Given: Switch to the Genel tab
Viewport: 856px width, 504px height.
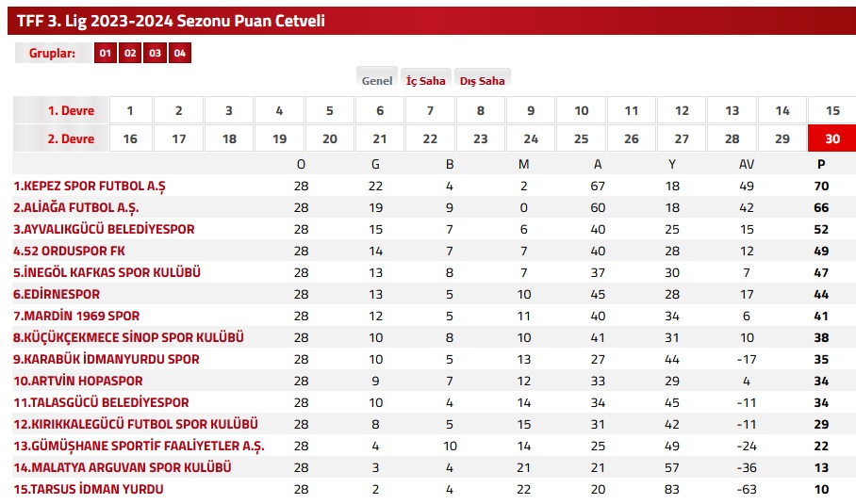Looking at the screenshot, I should (377, 78).
